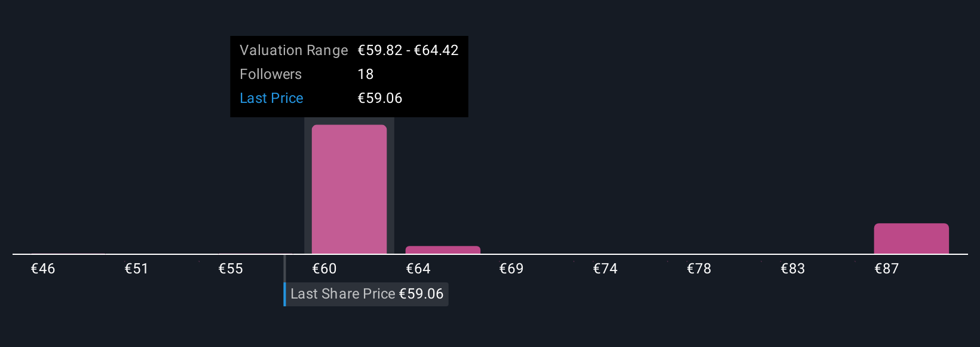The width and height of the screenshot is (980, 347).
Task: Click the Followers label in tooltip
Action: click(271, 74)
